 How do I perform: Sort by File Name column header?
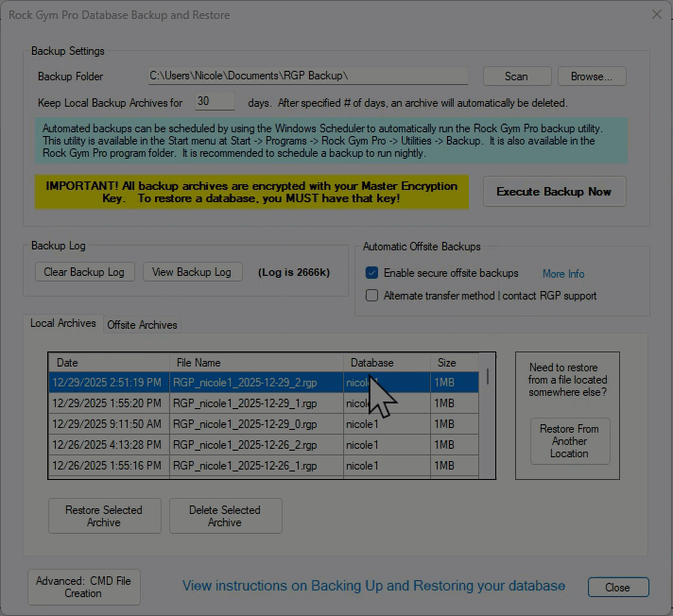tap(257, 363)
